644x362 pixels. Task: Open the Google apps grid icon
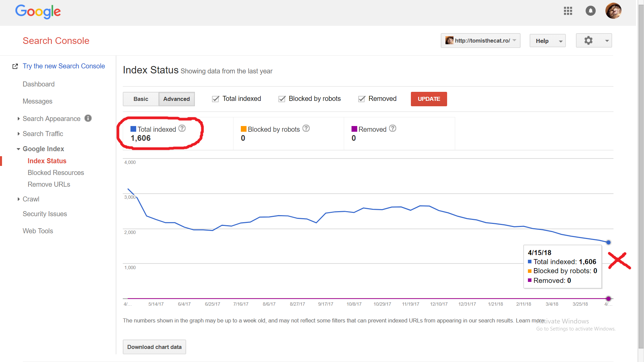point(568,11)
